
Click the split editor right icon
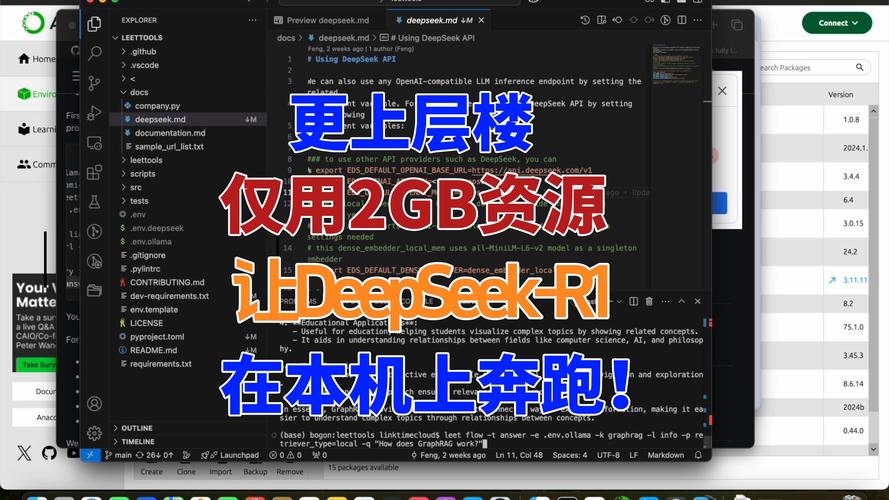(682, 20)
